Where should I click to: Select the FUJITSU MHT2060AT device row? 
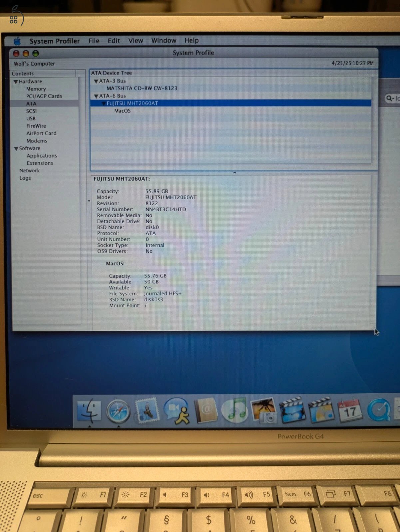point(230,103)
